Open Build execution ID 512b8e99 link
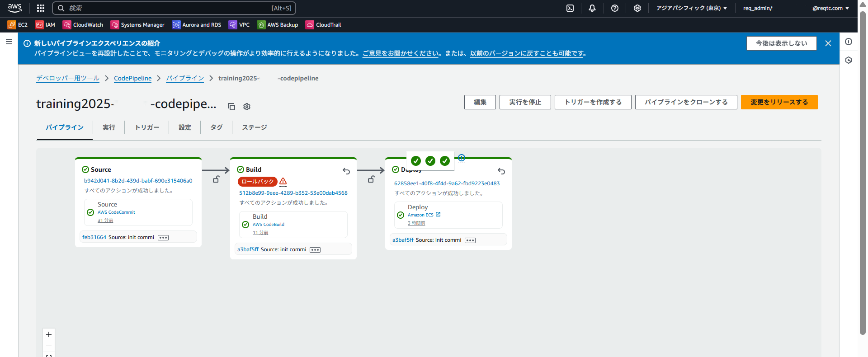868x357 pixels. (293, 193)
